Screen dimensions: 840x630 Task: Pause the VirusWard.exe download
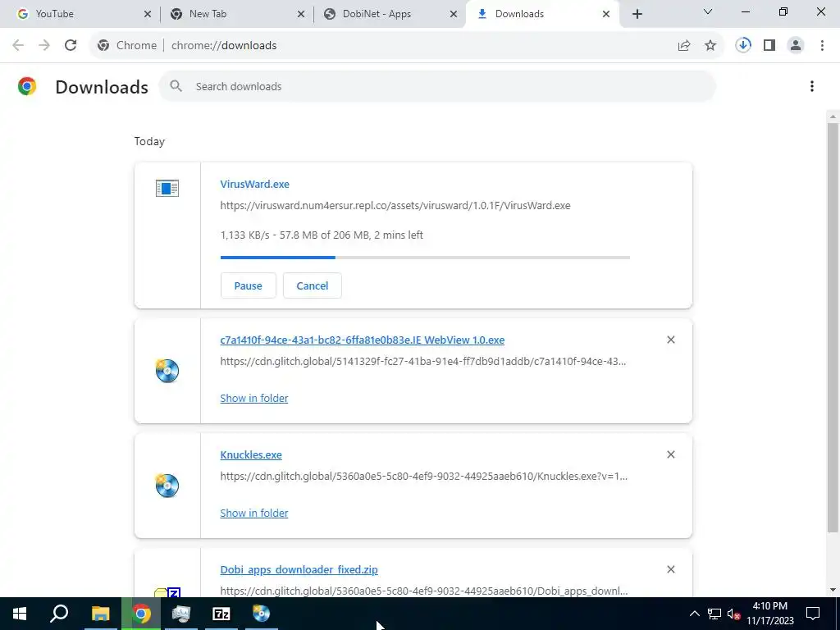pos(248,285)
